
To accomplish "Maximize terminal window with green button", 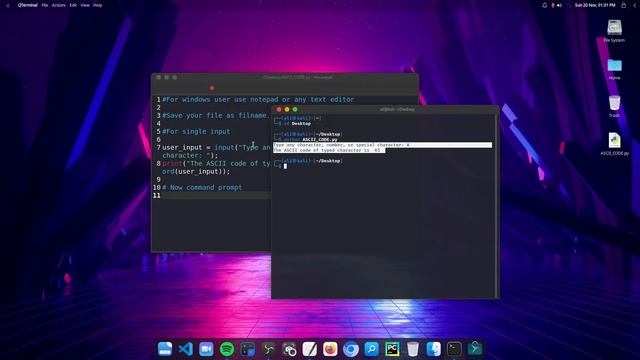I will click(295, 109).
